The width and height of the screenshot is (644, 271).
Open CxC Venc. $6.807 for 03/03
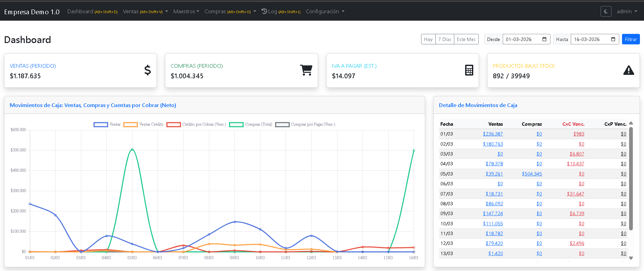click(x=577, y=154)
